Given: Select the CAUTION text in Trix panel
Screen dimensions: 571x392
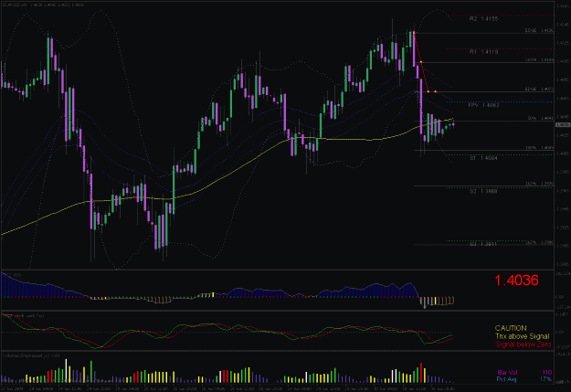Looking at the screenshot, I should click(511, 328).
